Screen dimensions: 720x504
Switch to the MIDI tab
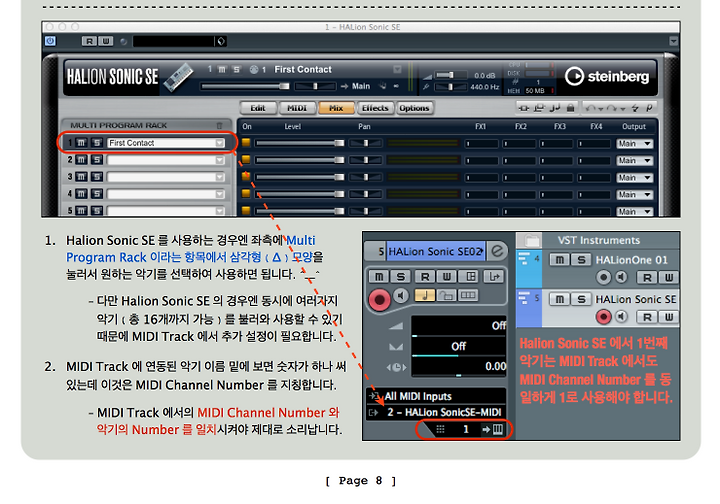[297, 108]
